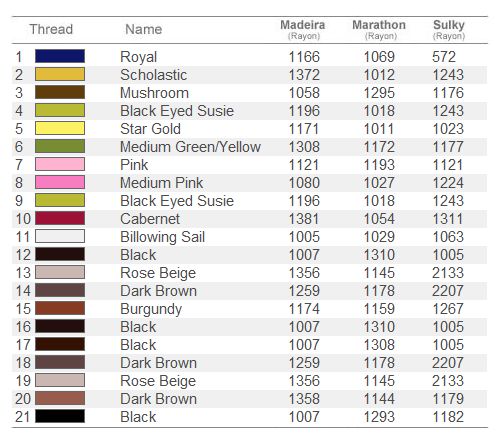
Task: Select the Star Gold yellow swatch
Action: 60,128
